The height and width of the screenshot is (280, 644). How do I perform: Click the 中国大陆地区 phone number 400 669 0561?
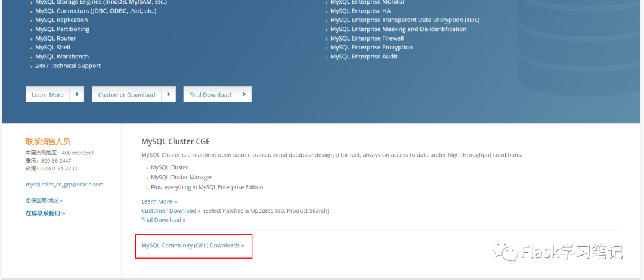point(78,153)
